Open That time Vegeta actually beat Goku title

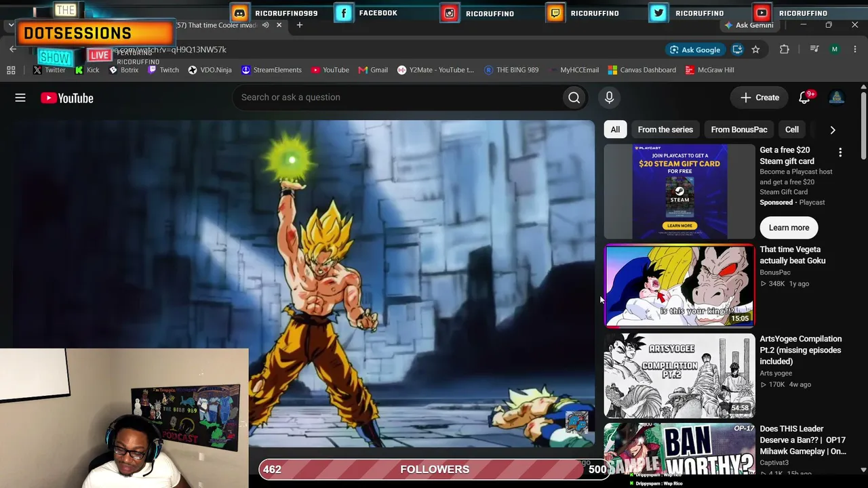[793, 255]
